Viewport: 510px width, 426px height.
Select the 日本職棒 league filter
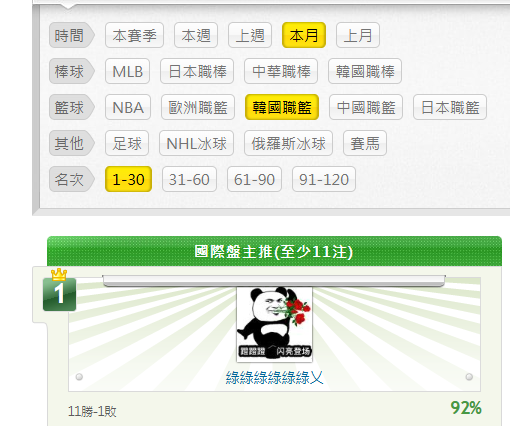coord(197,71)
